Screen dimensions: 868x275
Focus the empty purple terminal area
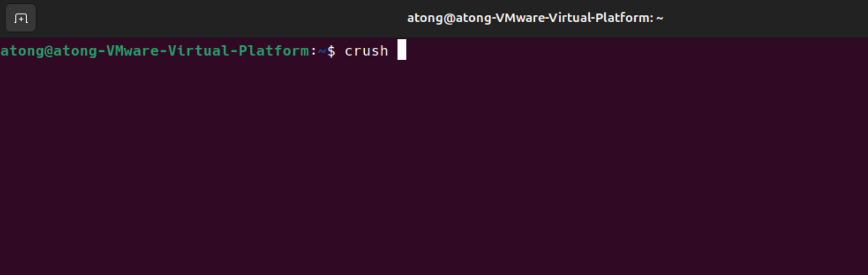[434, 166]
